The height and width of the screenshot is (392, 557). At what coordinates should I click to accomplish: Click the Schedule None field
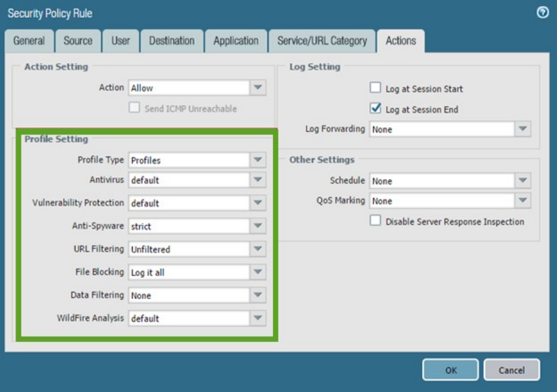tap(442, 181)
